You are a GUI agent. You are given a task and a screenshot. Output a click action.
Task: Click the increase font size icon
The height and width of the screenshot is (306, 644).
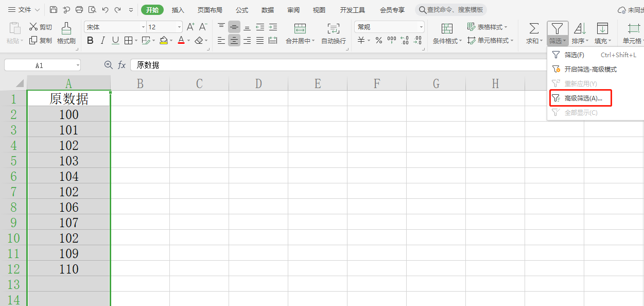pos(190,27)
